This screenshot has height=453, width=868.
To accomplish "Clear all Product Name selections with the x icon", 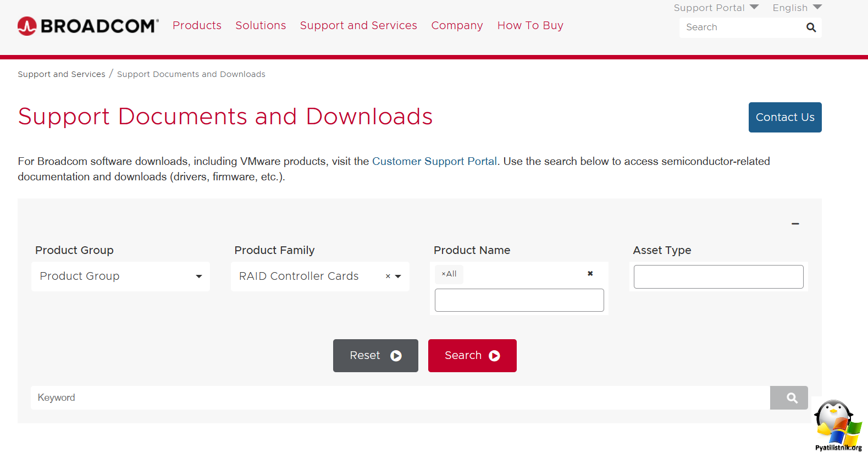I will pyautogui.click(x=590, y=273).
